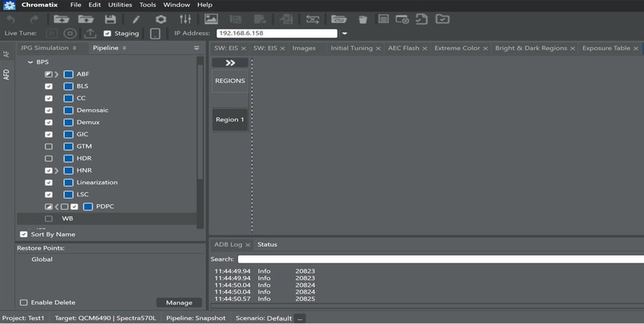
Task: Click the swap arrows toolbar icon
Action: 312,19
